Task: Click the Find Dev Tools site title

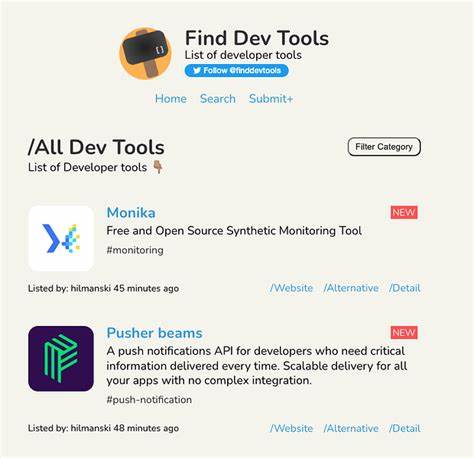Action: coord(257,38)
